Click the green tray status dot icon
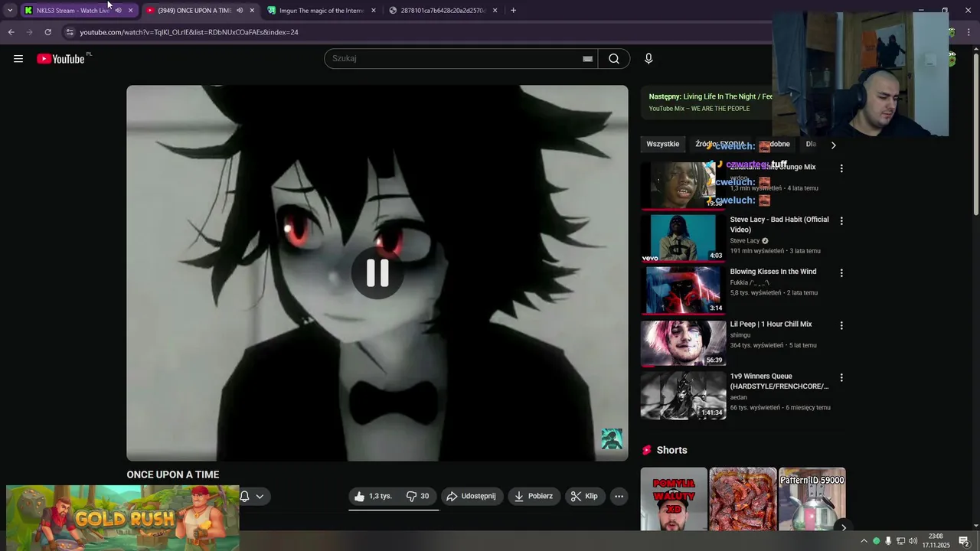980x551 pixels. tap(877, 541)
